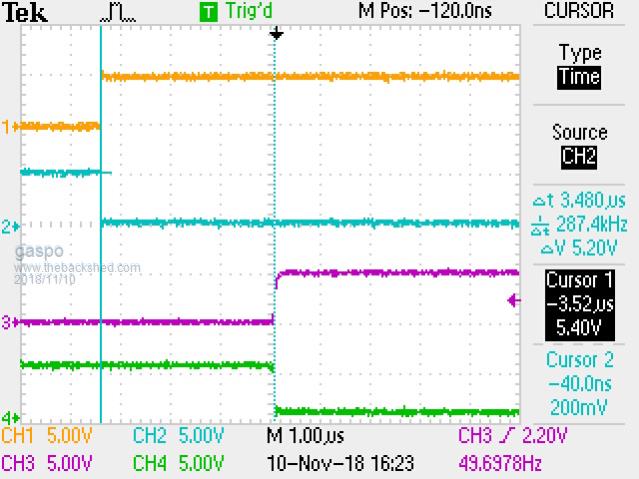Click the acquisition waveform icon beside Tek
Screen dimensions: 639x479
click(117, 12)
